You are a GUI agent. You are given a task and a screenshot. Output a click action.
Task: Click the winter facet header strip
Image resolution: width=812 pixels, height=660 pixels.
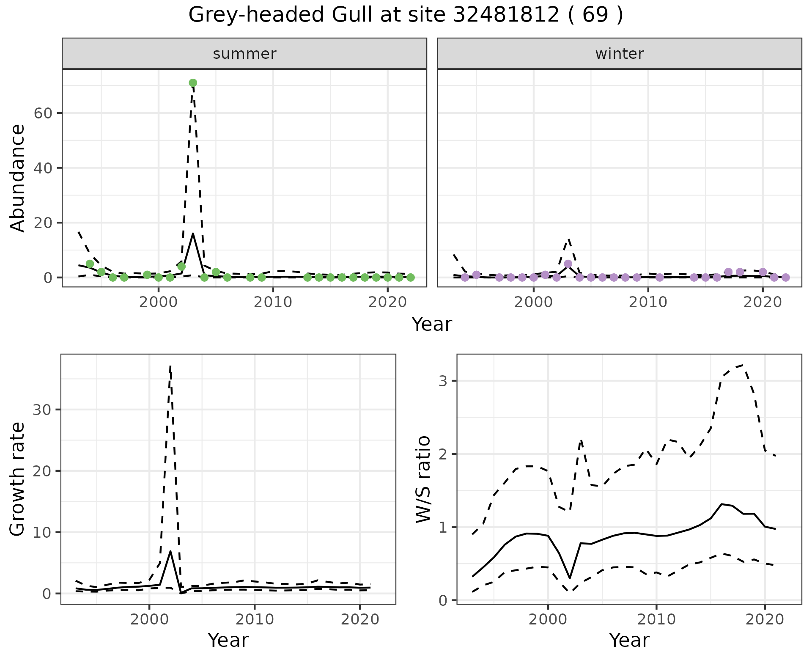click(x=619, y=54)
